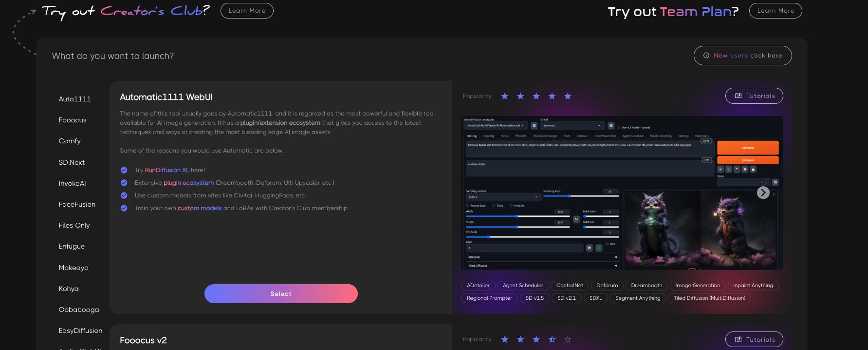The height and width of the screenshot is (350, 868).
Task: Choose Makeayo in the sidebar
Action: click(74, 268)
